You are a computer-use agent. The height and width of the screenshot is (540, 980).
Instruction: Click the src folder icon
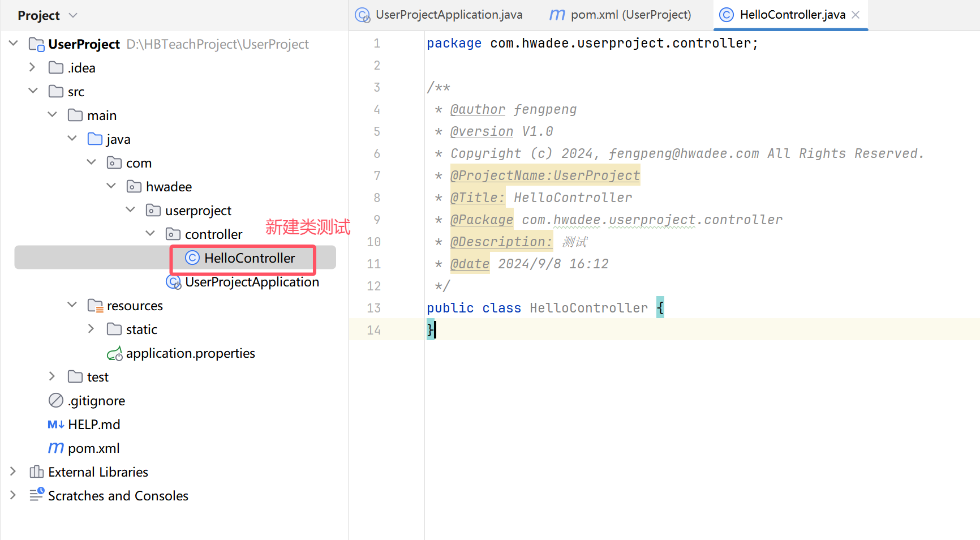coord(56,91)
